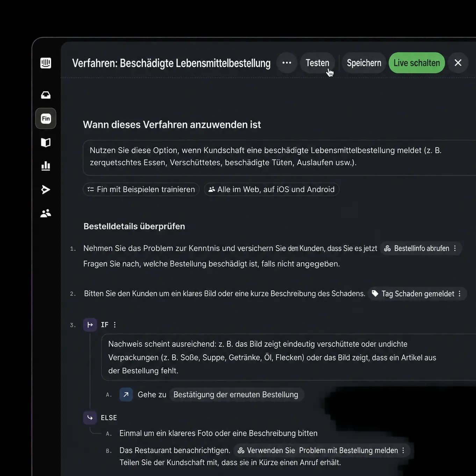Viewport: 476px width, 476px height.
Task: Click text Teilen Sie der Kundschaft mit
Action: coord(230,463)
